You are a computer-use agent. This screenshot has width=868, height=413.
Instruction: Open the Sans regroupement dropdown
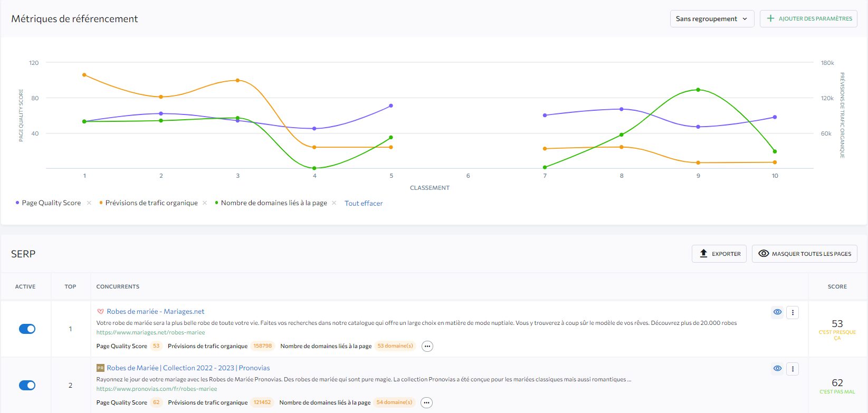tap(712, 18)
